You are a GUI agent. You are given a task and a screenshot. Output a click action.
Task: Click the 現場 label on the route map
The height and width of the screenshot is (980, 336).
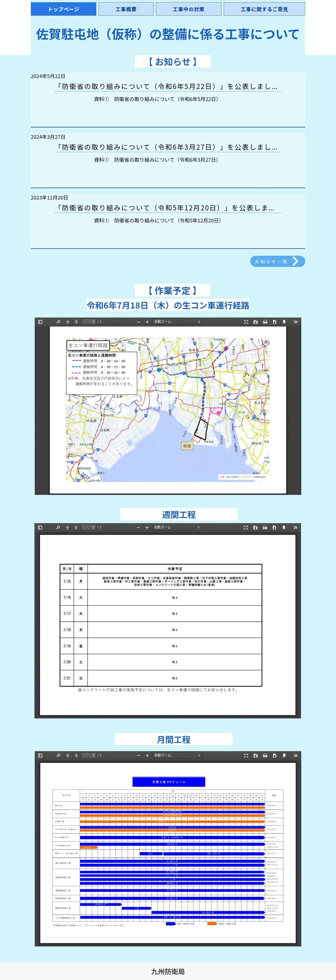(x=187, y=446)
